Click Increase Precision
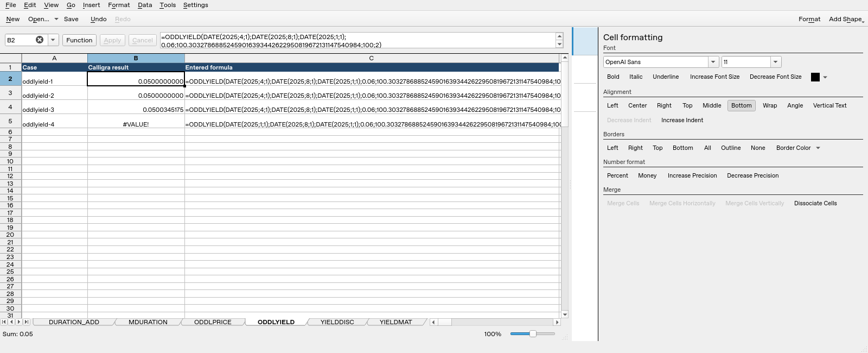The image size is (868, 353). (x=692, y=175)
